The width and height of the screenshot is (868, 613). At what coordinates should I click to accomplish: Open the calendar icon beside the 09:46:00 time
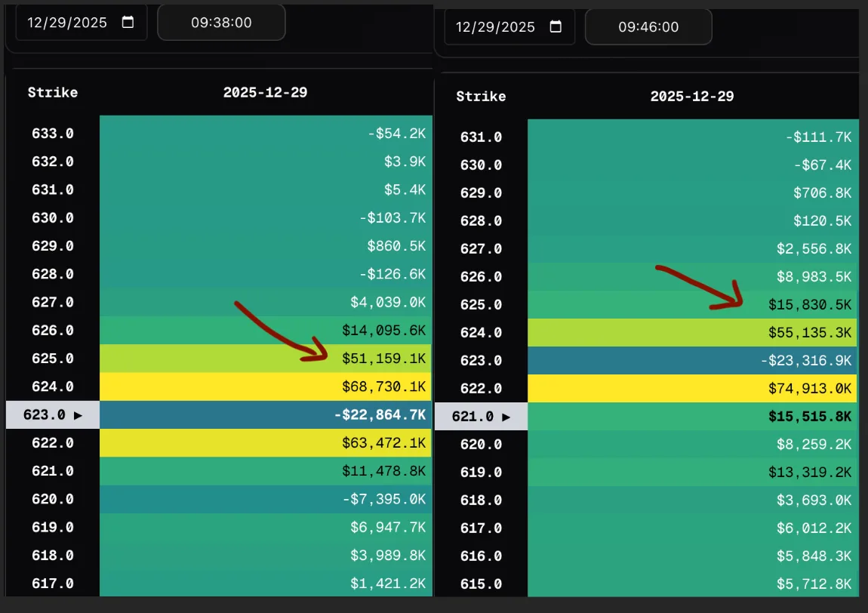point(556,26)
